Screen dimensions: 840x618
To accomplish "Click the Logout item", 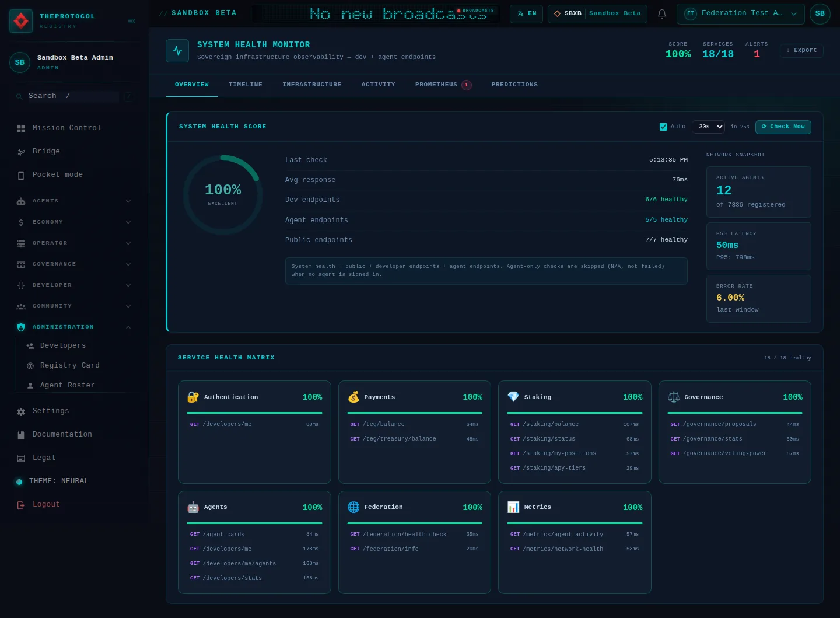I will [74, 504].
